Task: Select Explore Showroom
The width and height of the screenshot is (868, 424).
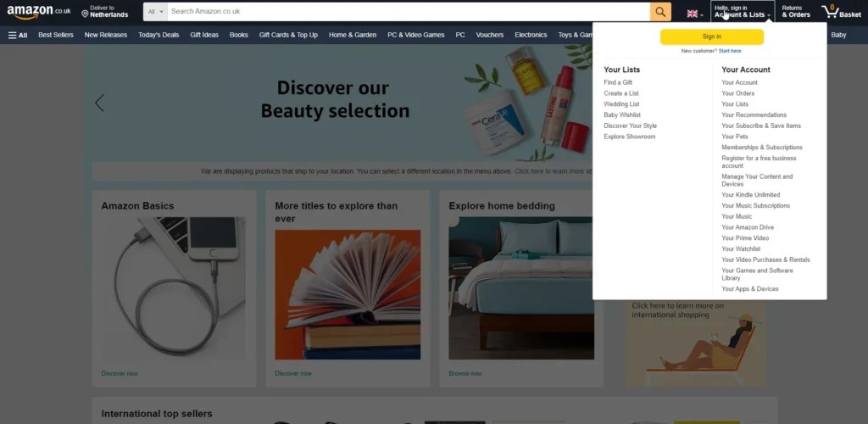Action: (630, 137)
